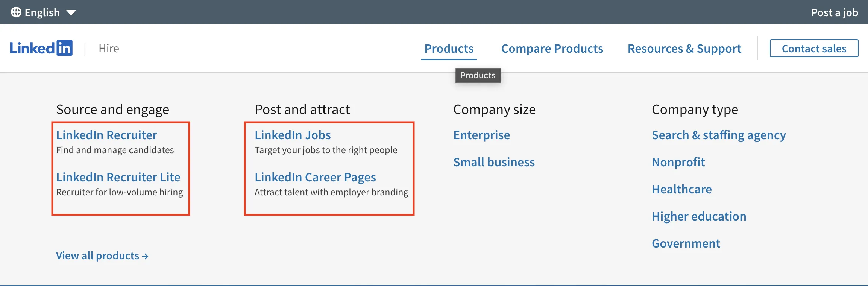Open LinkedIn Career Pages
Screen dimensions: 868x286
(x=315, y=177)
